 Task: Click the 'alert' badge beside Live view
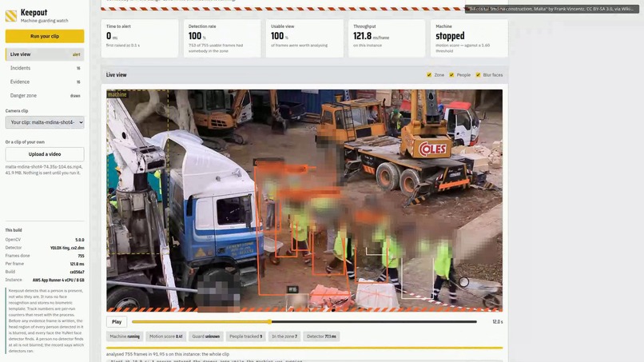tap(77, 54)
